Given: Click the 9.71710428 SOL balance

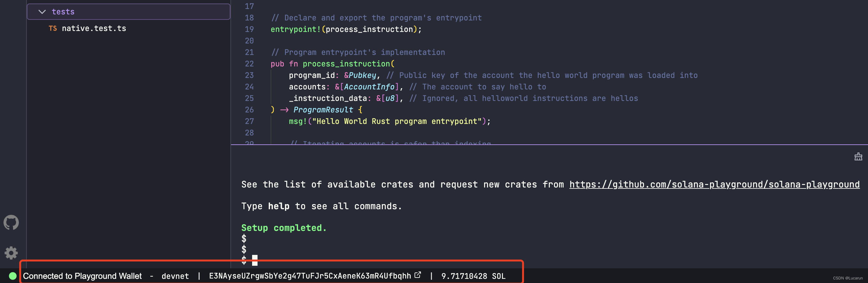Looking at the screenshot, I should (x=474, y=276).
